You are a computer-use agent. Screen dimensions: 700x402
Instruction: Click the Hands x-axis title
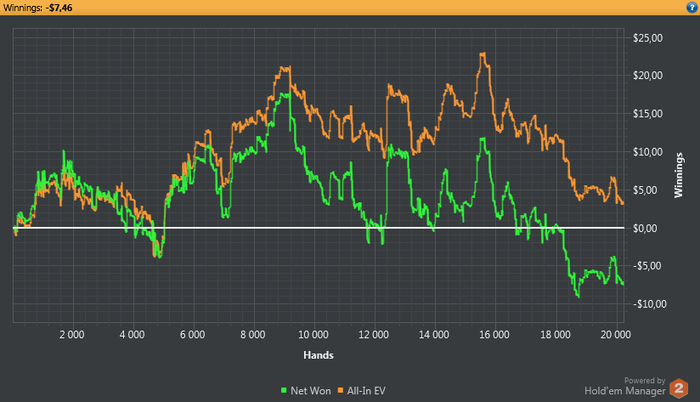coord(318,355)
